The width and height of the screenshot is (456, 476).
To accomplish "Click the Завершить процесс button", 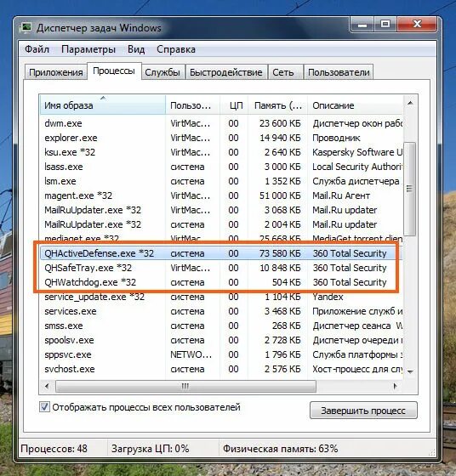I will [363, 411].
